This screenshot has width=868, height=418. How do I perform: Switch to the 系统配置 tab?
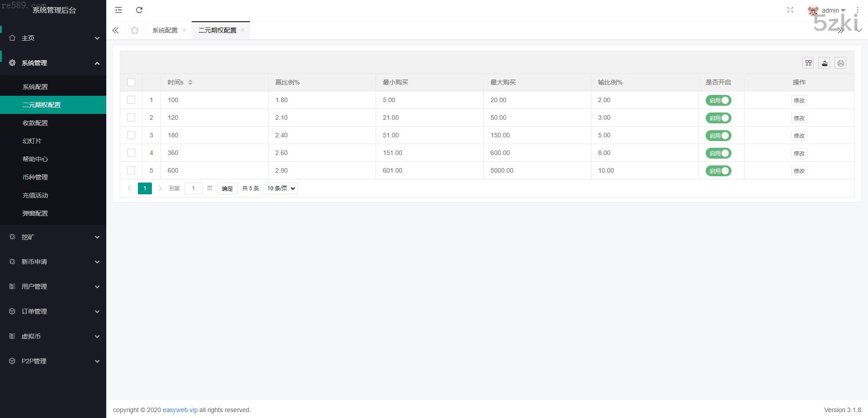pyautogui.click(x=165, y=30)
